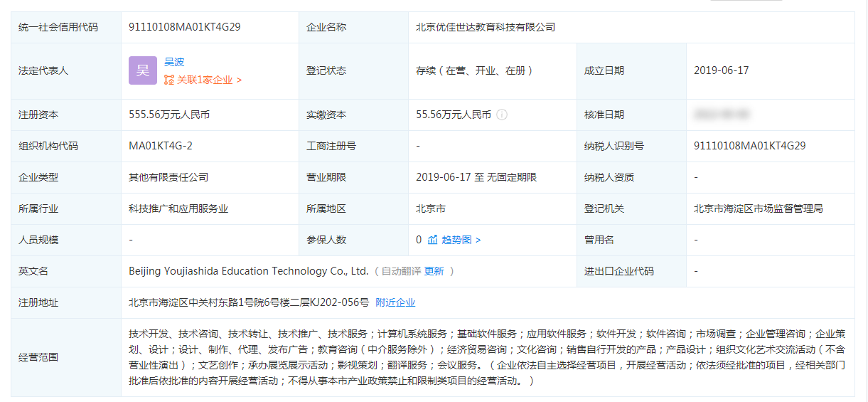The image size is (868, 402).
Task: Click the 工商注册号 label cell
Action: [353, 146]
